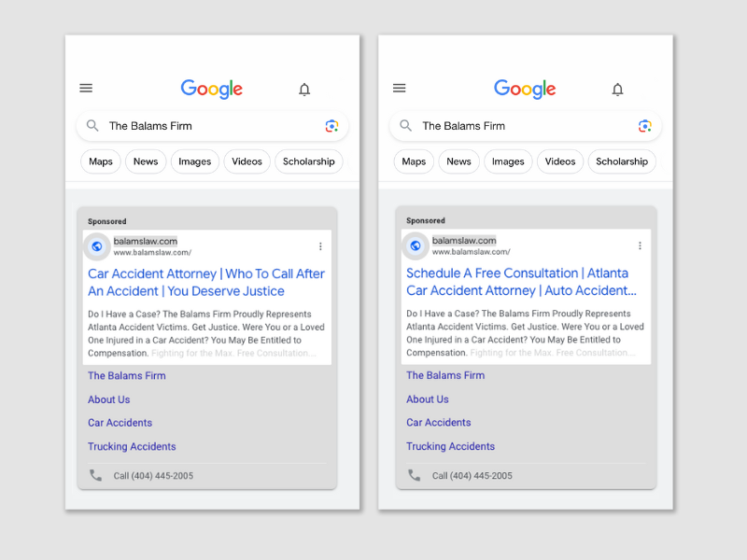Open Google Lens in right search bar

click(644, 126)
